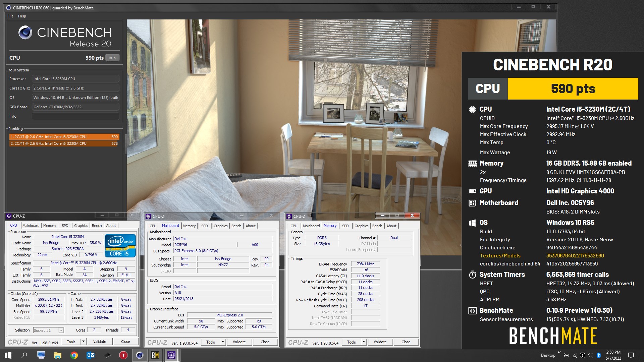
Task: Select the Graphics tab in the CPU-Z Memory window
Action: click(362, 226)
